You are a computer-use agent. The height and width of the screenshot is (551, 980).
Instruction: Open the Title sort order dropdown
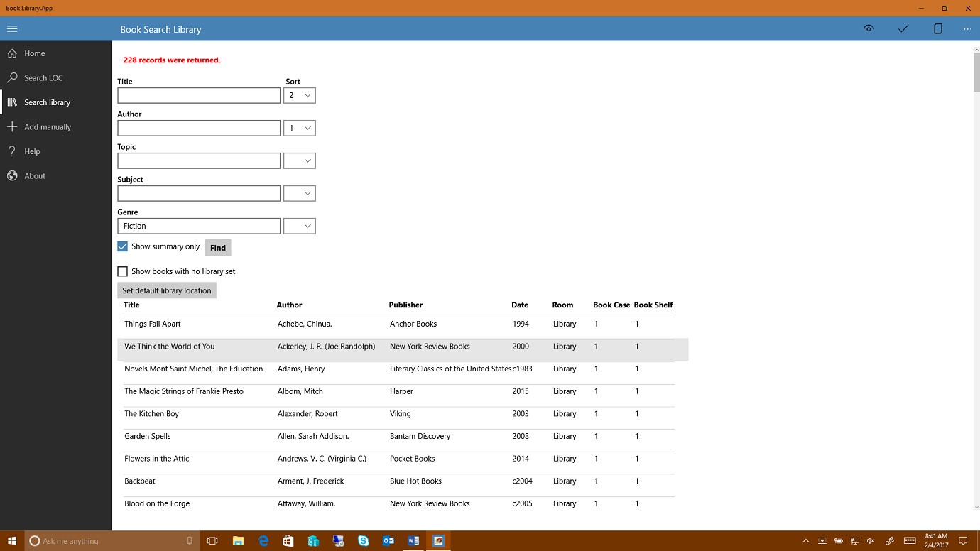300,95
